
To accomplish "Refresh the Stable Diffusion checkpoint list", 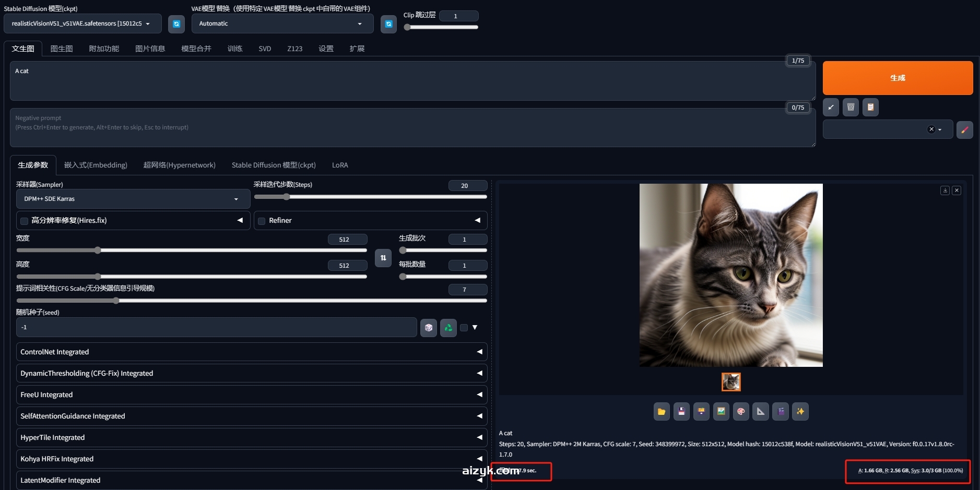I will coord(176,24).
